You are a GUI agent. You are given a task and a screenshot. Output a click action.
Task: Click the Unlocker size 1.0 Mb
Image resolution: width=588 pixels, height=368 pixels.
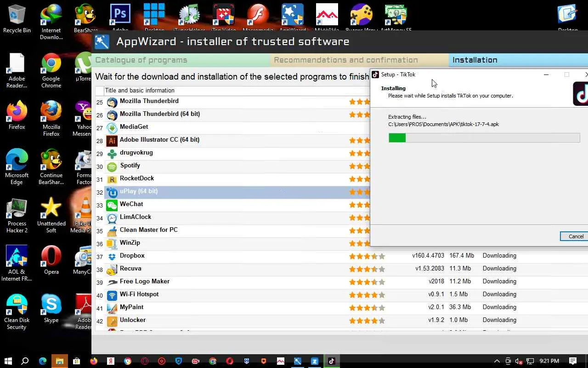coord(458,320)
